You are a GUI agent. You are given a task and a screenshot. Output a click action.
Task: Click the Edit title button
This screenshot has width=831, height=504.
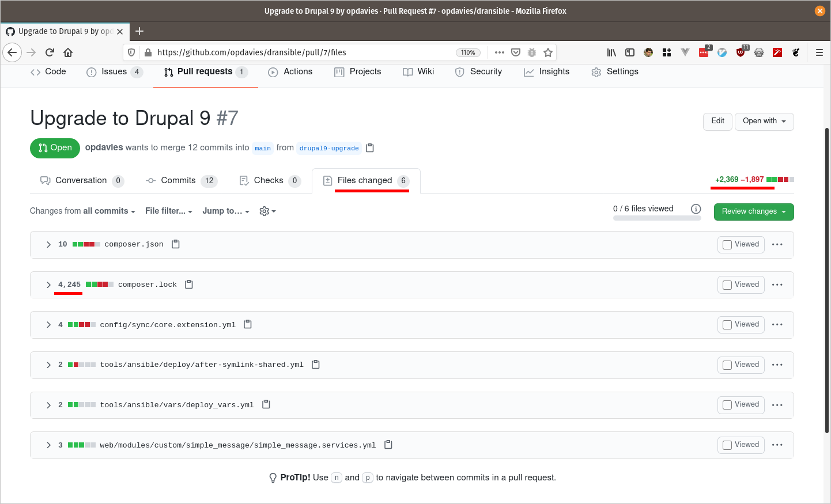click(717, 121)
